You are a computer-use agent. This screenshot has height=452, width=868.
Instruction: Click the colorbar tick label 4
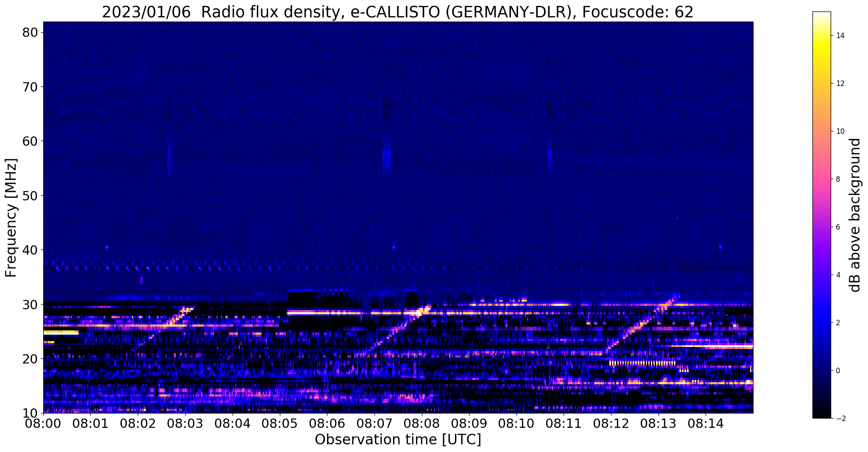point(837,275)
